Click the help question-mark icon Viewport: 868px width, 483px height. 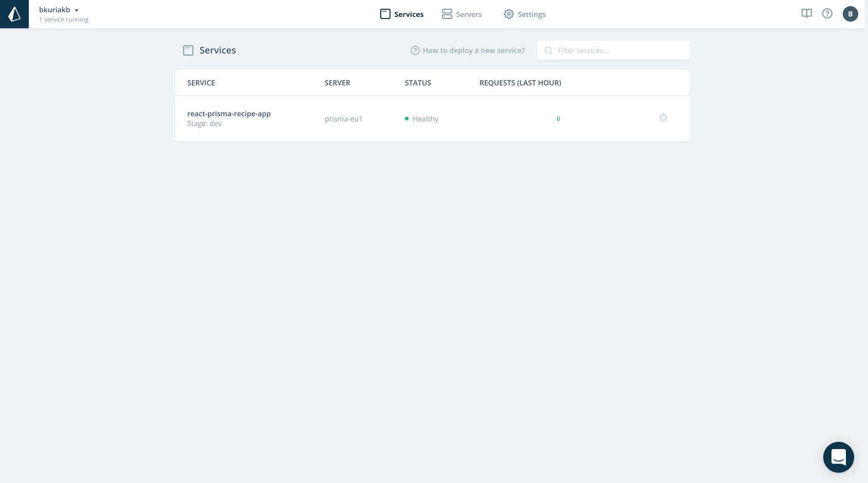(827, 13)
